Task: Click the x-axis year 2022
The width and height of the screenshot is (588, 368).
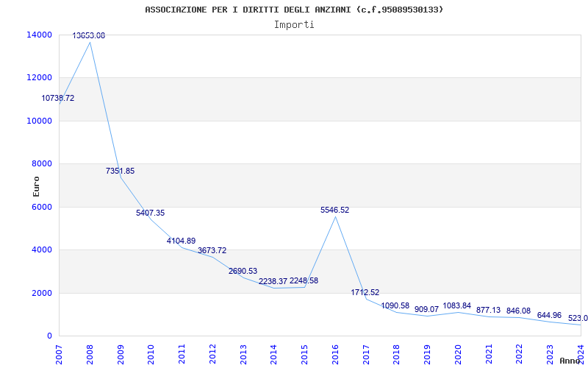Action: (x=519, y=355)
